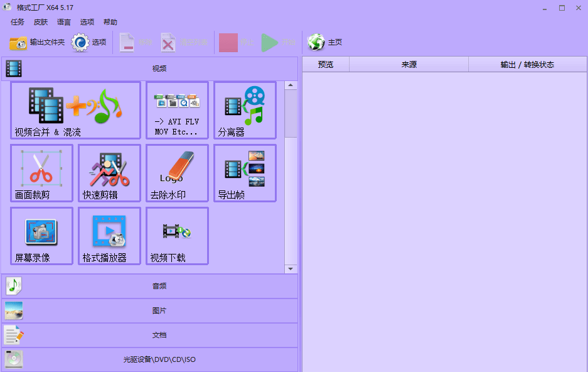
Task: Launch the 视频下载 tool
Action: pos(177,236)
